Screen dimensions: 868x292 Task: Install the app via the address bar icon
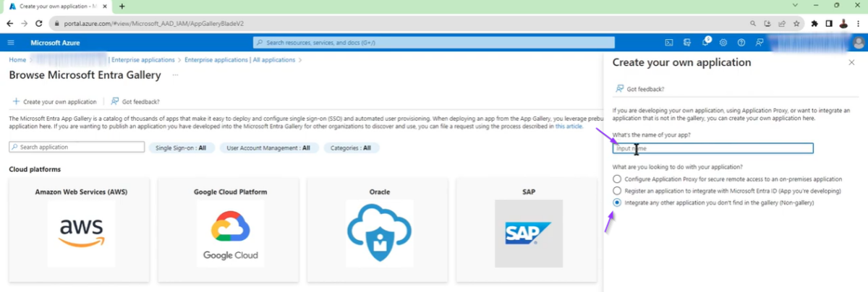pyautogui.click(x=768, y=23)
